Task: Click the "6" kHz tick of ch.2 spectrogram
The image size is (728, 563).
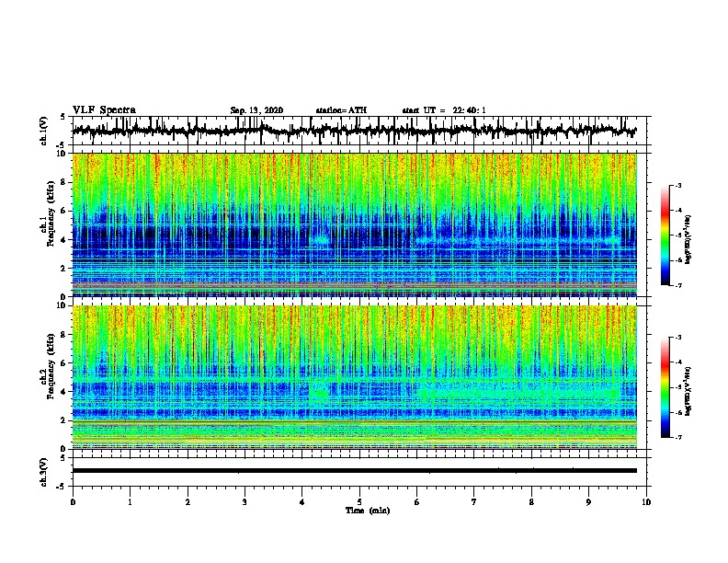Action: point(64,363)
